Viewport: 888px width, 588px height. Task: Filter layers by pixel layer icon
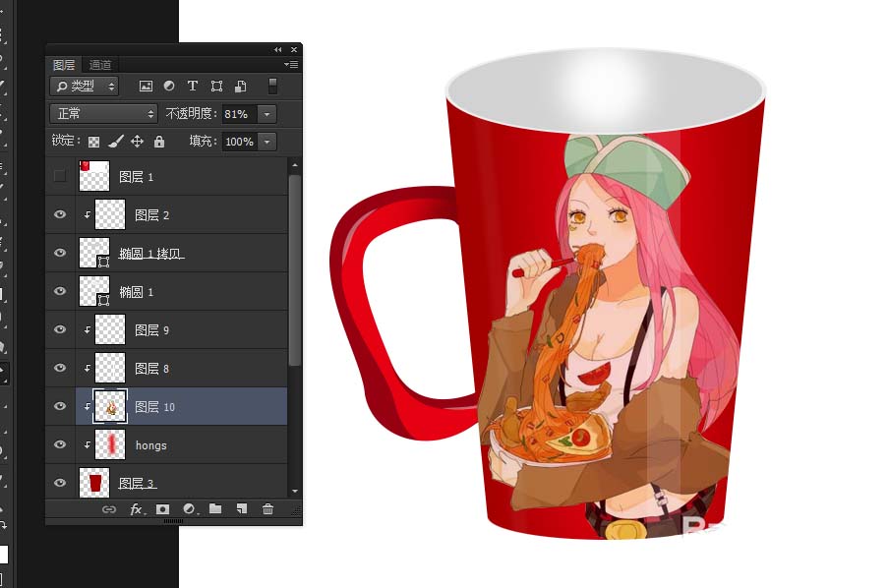click(146, 87)
